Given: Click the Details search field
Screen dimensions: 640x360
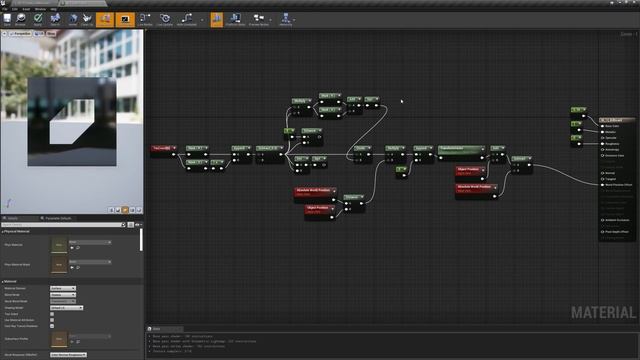Looking at the screenshot, I should tap(63, 225).
